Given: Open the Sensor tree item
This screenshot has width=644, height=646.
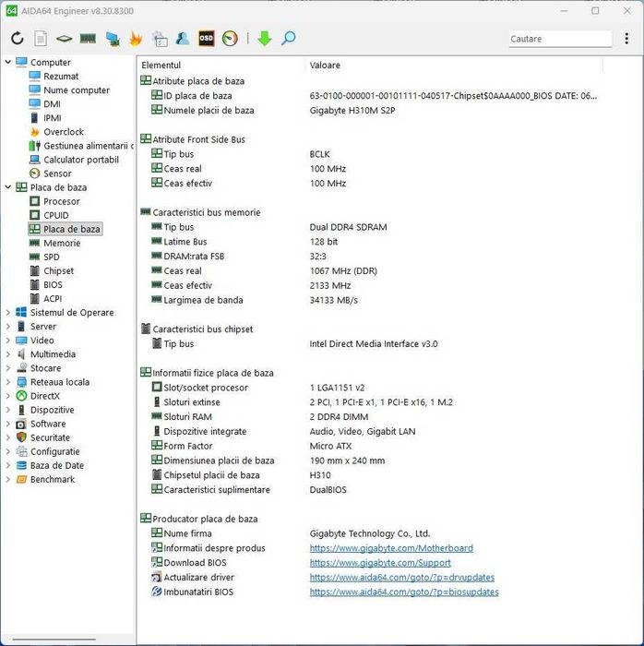Looking at the screenshot, I should coord(57,173).
